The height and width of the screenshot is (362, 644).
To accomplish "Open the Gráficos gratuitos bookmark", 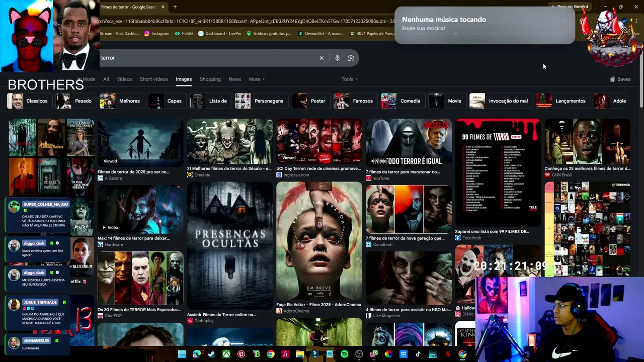I will (x=269, y=34).
